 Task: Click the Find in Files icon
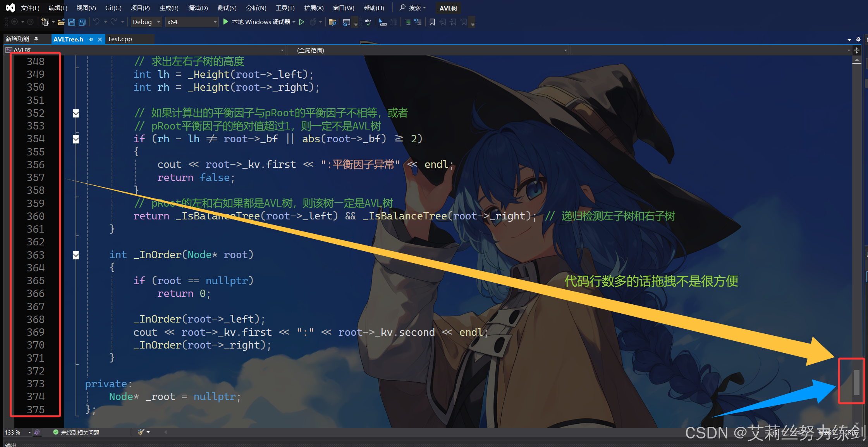[x=332, y=22]
